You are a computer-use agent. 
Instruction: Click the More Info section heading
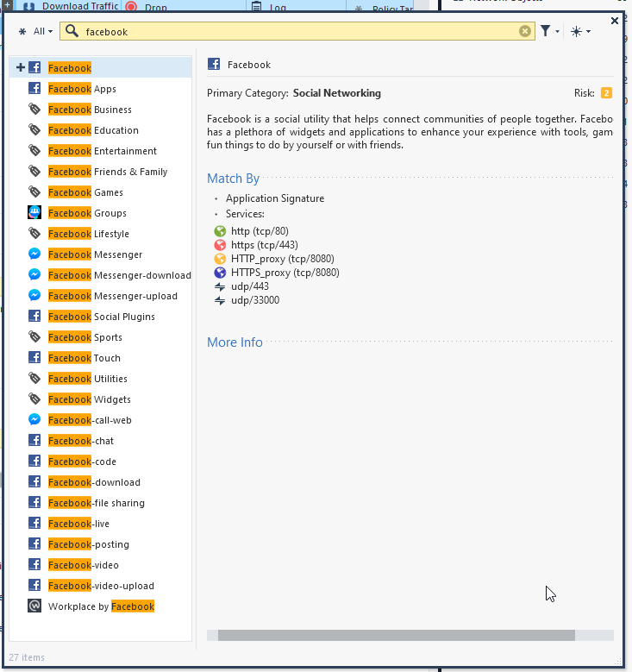[235, 342]
